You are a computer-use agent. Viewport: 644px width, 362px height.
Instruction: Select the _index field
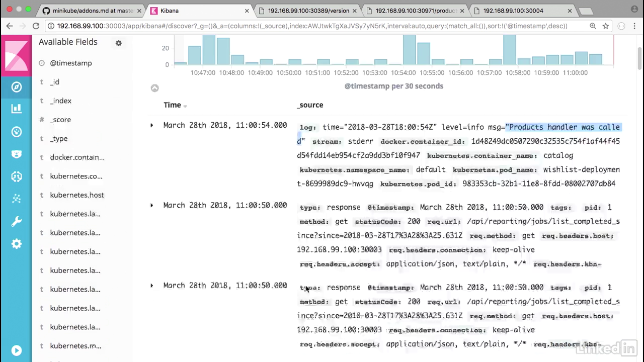coord(61,101)
